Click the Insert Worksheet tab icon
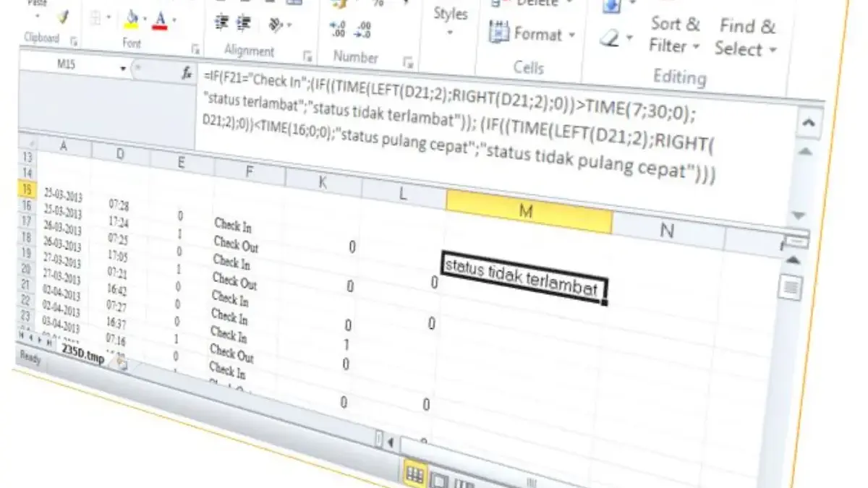The image size is (868, 488). (x=122, y=364)
